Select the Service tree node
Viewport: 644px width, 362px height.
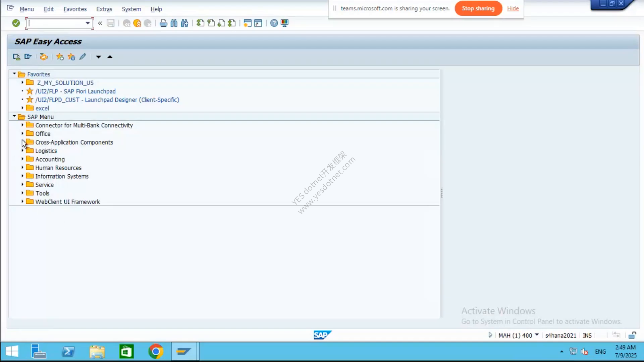(45, 185)
